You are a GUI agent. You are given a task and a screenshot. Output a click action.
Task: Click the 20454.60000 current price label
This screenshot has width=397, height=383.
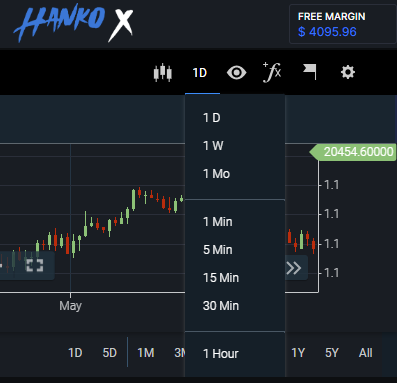[353, 152]
